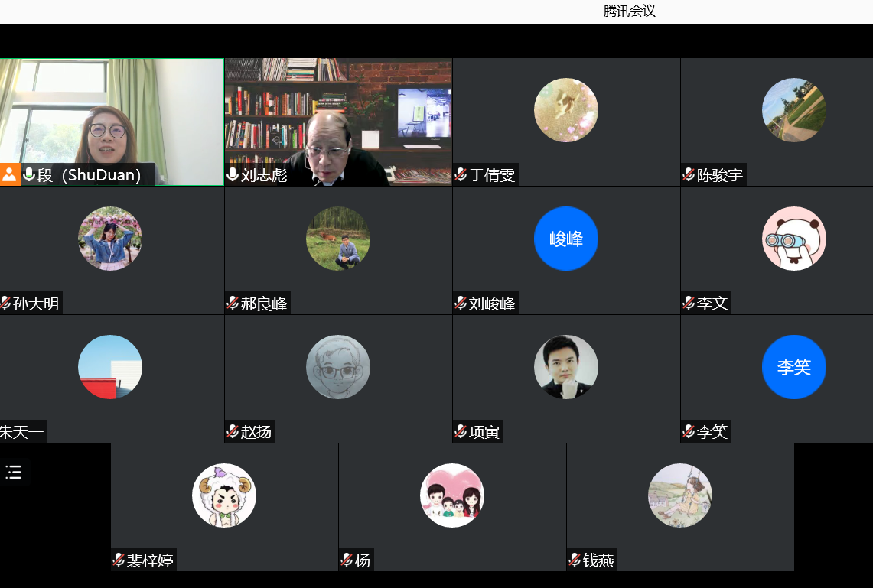
Task: Click 于倩雯's round avatar picture
Action: tap(566, 110)
